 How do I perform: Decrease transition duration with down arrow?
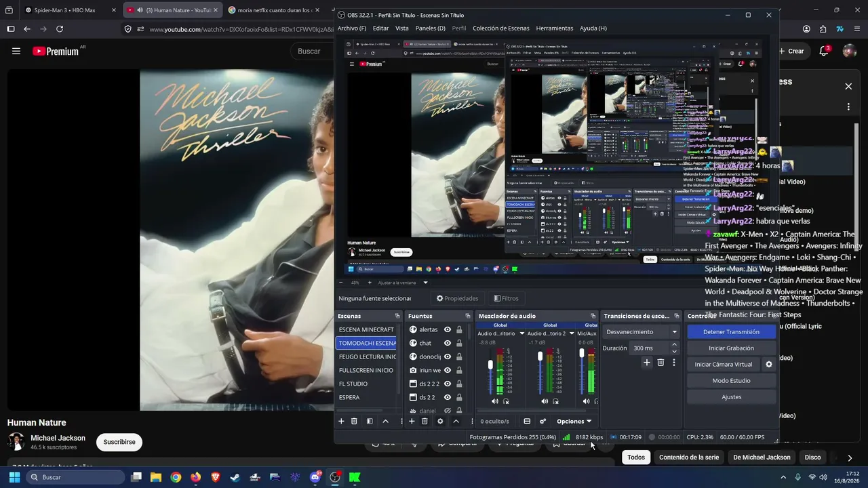[x=674, y=351]
